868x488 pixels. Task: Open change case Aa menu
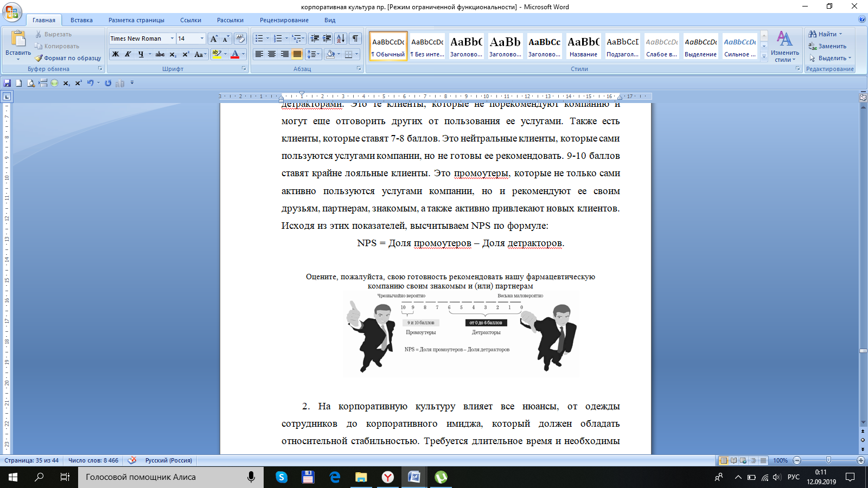200,54
